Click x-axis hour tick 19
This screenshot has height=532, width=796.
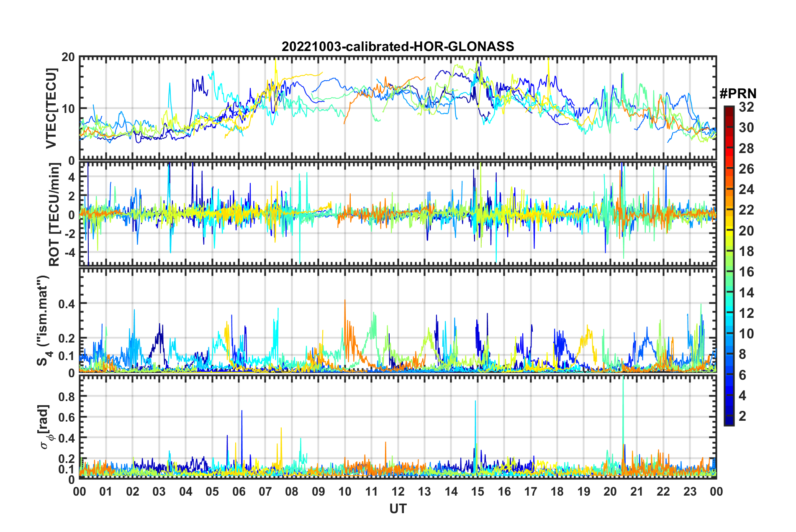pyautogui.click(x=584, y=491)
